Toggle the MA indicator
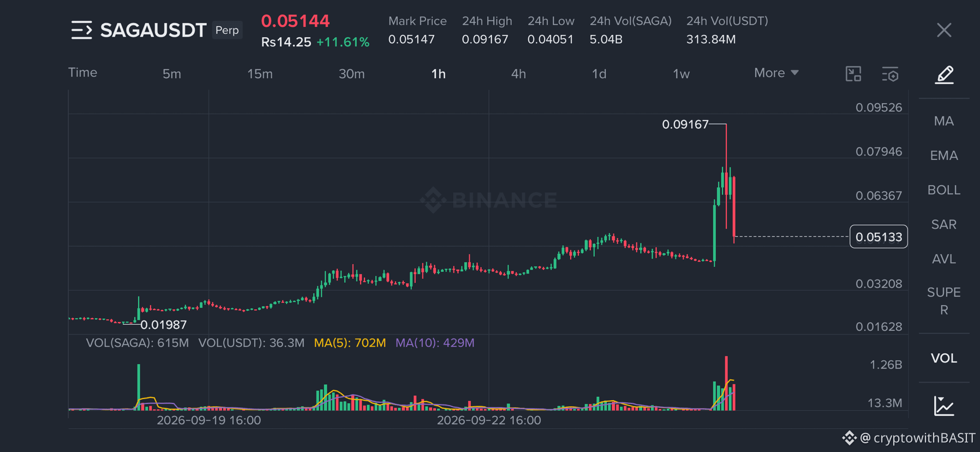The image size is (980, 452). pyautogui.click(x=944, y=121)
